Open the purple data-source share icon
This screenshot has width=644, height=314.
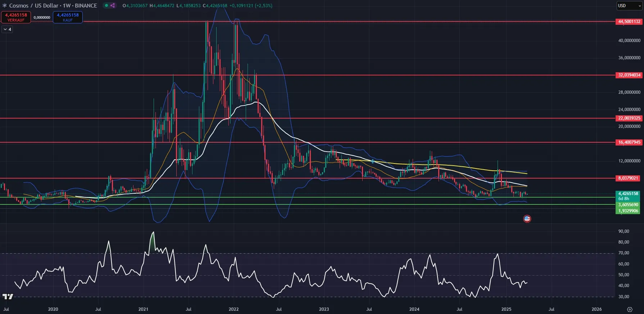point(113,5)
